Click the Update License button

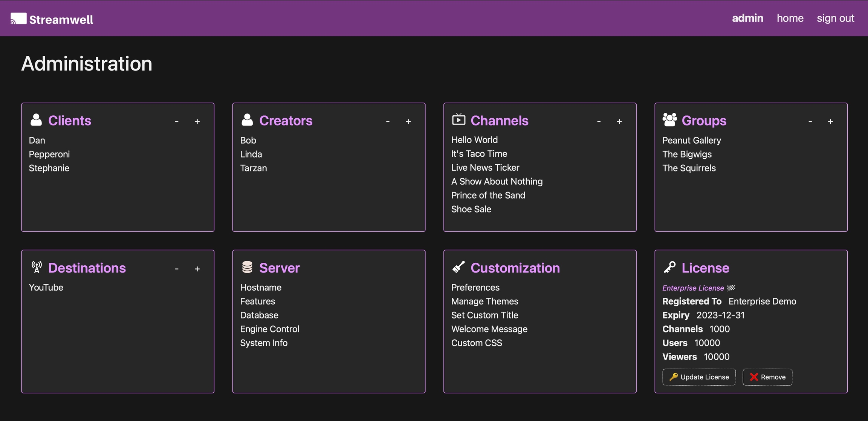coord(699,377)
